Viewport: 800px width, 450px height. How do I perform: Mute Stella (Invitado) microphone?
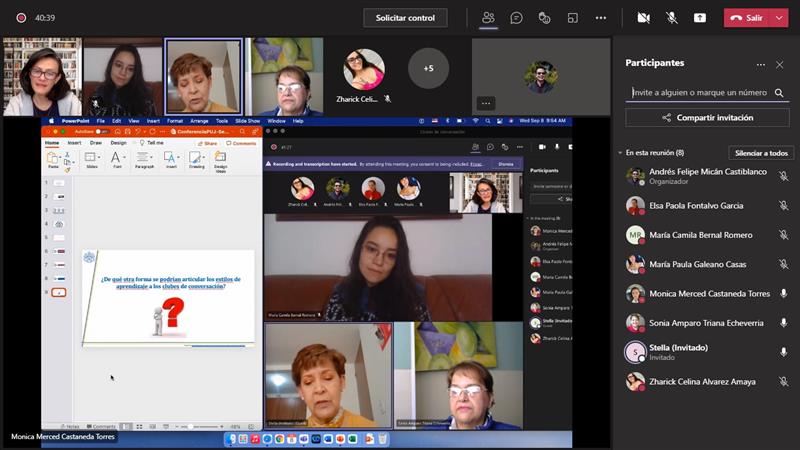tap(784, 352)
